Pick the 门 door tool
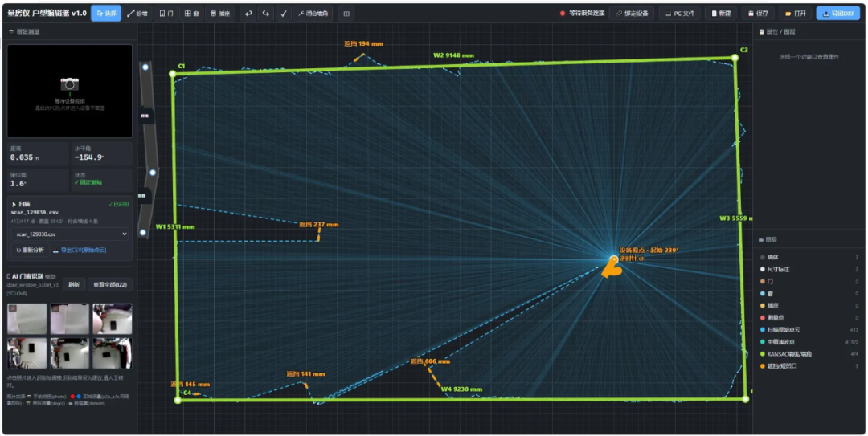The width and height of the screenshot is (868, 436). (166, 14)
